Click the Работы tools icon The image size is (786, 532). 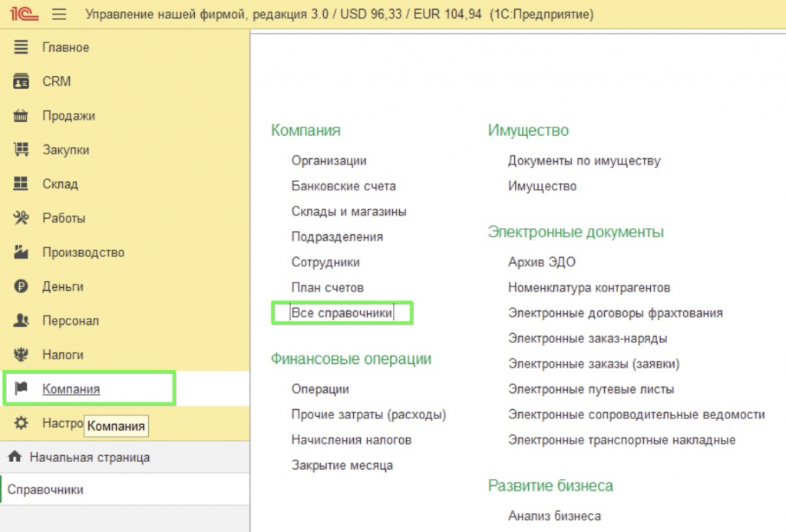point(21,217)
